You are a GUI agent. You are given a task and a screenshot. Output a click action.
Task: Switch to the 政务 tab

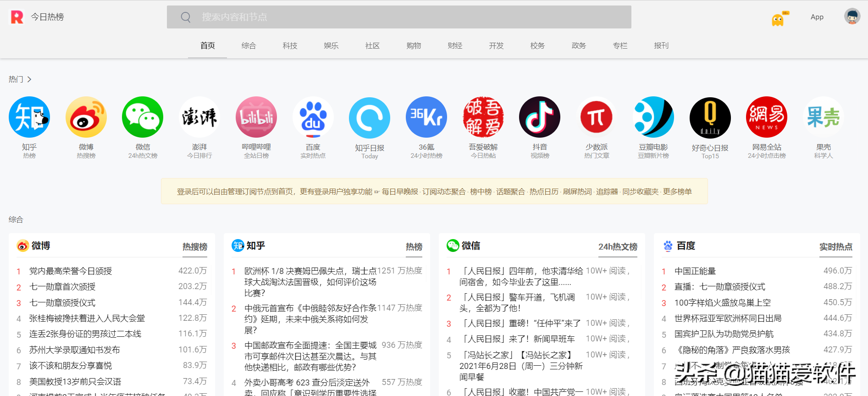[579, 45]
